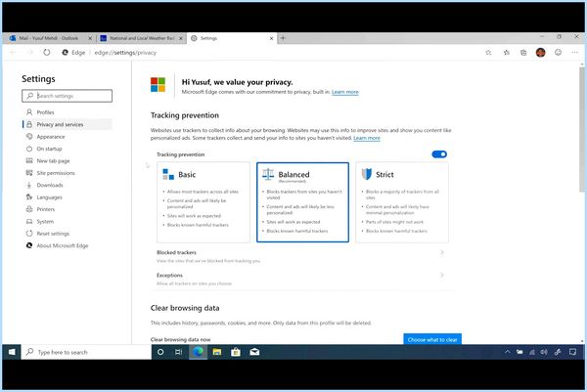Click the Edge icon on taskbar
The width and height of the screenshot is (587, 392).
point(198,352)
